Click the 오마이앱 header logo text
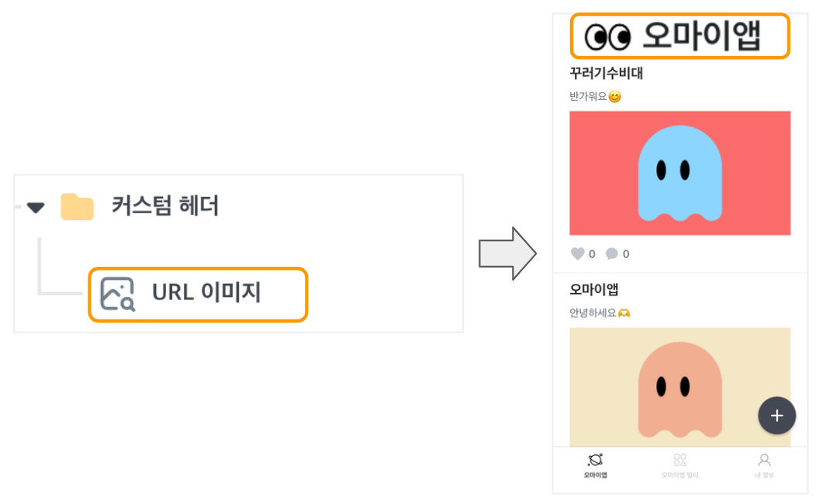This screenshot has height=504, width=816. tap(701, 36)
